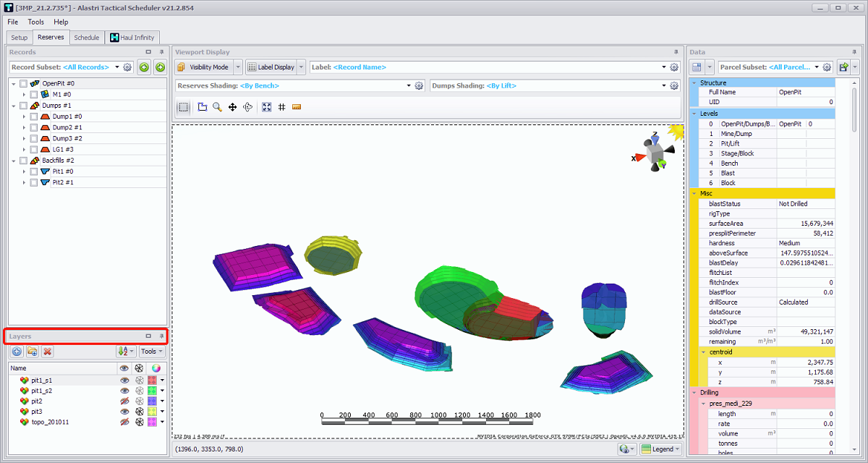Image resolution: width=868 pixels, height=463 pixels.
Task: Select the orange ruler measure tool
Action: (297, 107)
